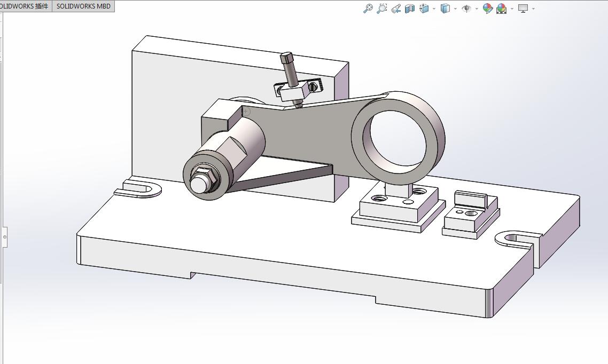
Task: Expand the Apply Scene dropdown arrow
Action: pyautogui.click(x=512, y=9)
